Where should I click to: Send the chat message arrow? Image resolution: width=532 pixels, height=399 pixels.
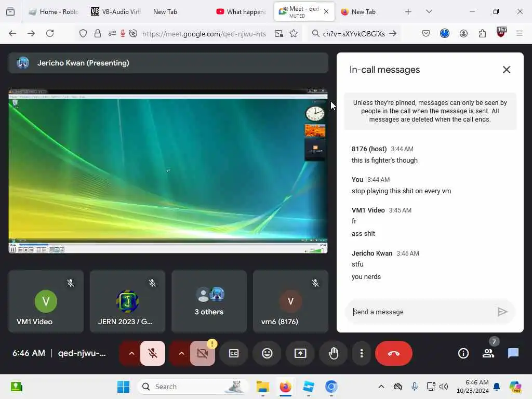tap(502, 312)
